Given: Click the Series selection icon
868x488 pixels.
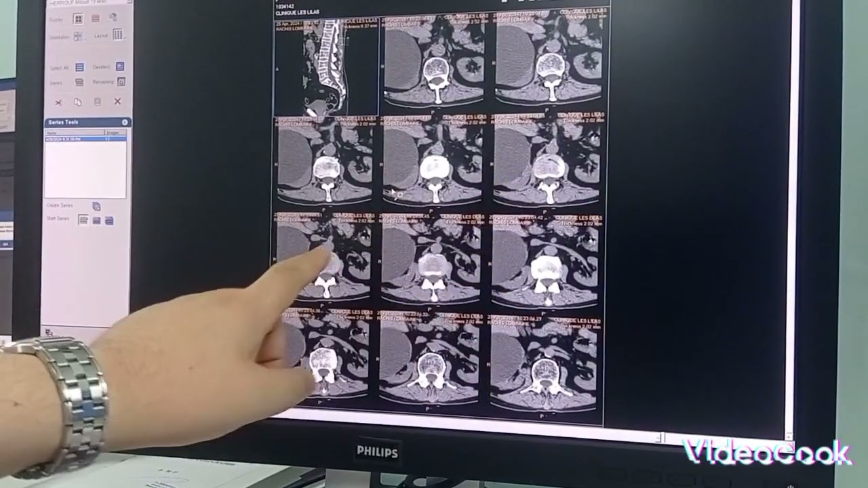Looking at the screenshot, I should click(x=79, y=82).
